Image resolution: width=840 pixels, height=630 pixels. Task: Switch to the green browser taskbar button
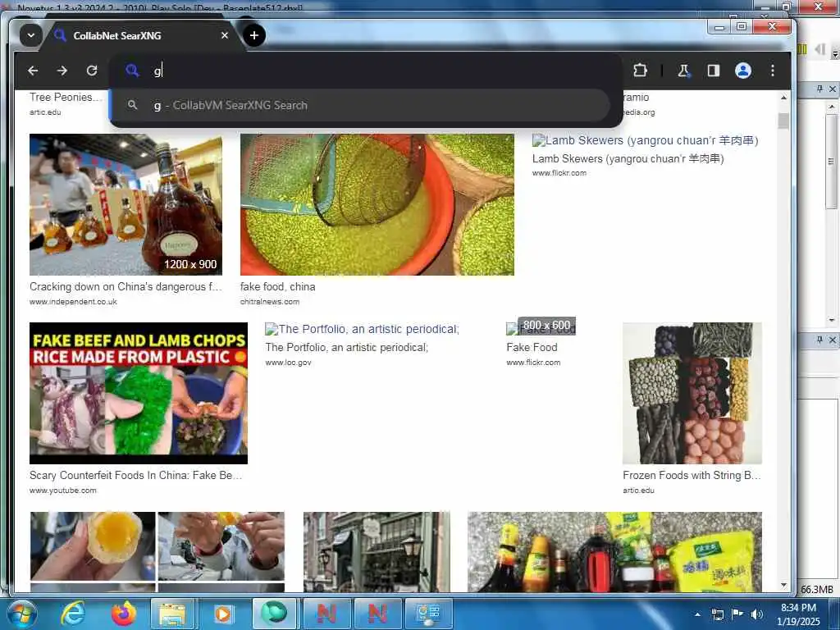tap(274, 614)
